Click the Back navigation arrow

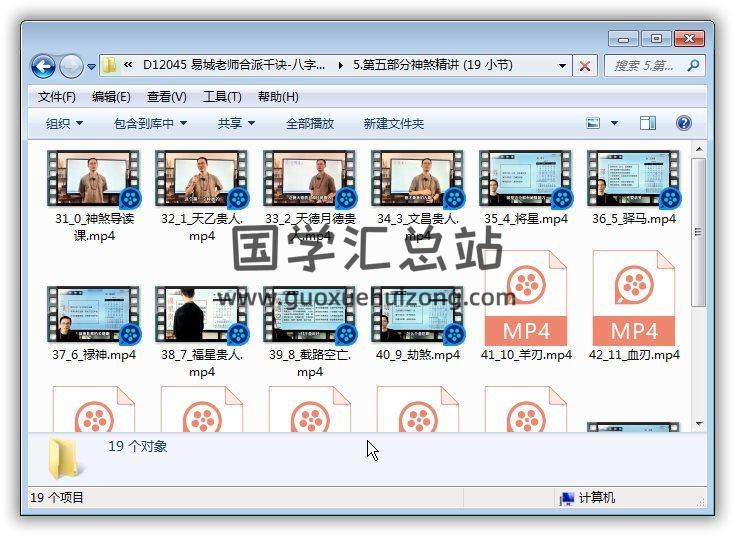[43, 66]
